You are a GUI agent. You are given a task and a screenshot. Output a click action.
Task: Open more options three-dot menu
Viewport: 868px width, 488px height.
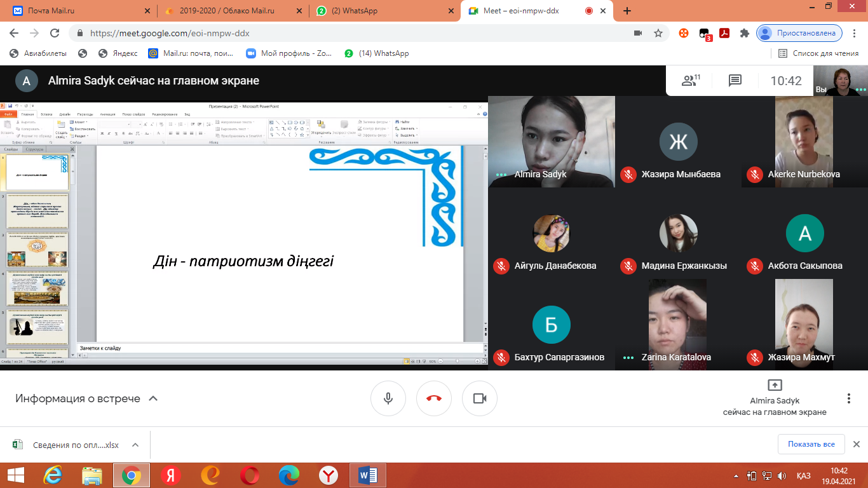(x=848, y=398)
